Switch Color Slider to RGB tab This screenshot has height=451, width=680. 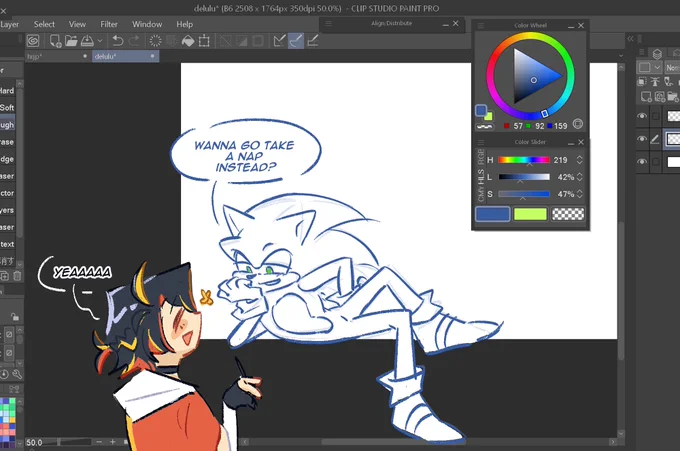pyautogui.click(x=481, y=157)
